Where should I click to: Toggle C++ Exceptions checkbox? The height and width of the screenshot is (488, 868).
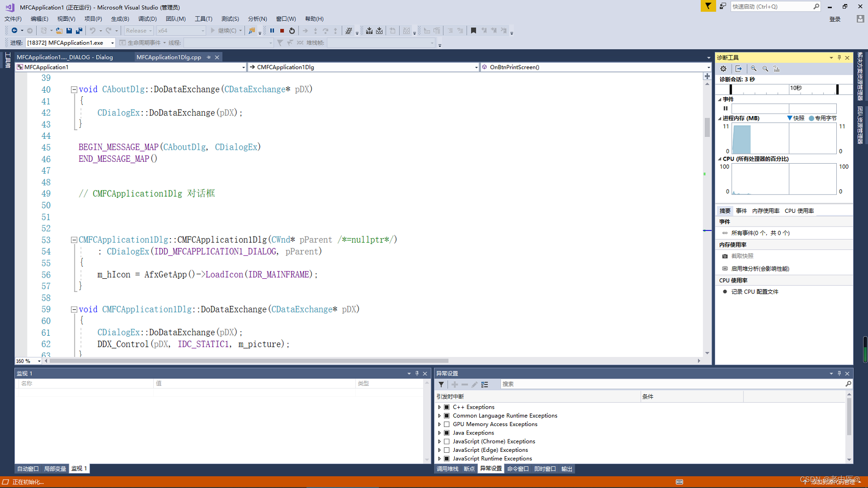coord(447,407)
